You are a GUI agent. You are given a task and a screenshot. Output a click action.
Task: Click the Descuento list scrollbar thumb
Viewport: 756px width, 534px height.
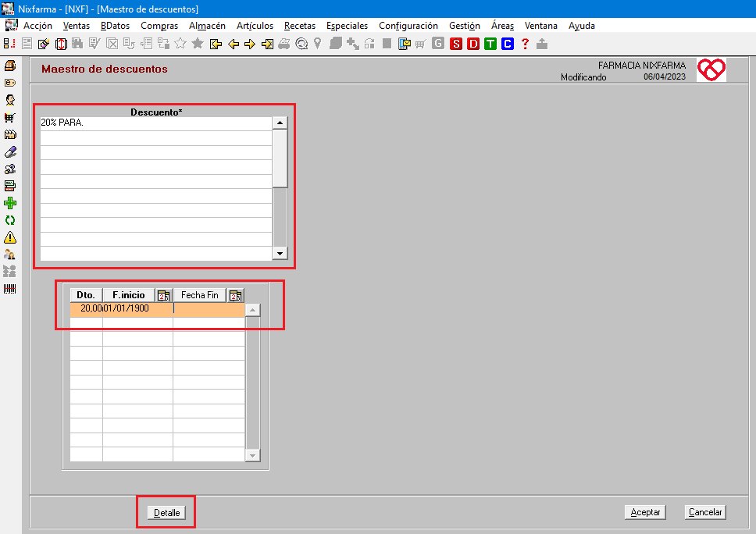coord(280,158)
